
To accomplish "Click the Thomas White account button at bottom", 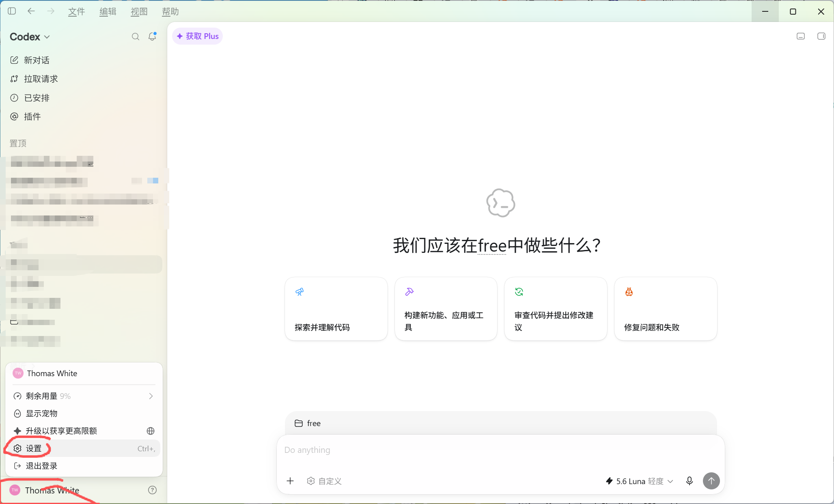I will (x=45, y=490).
